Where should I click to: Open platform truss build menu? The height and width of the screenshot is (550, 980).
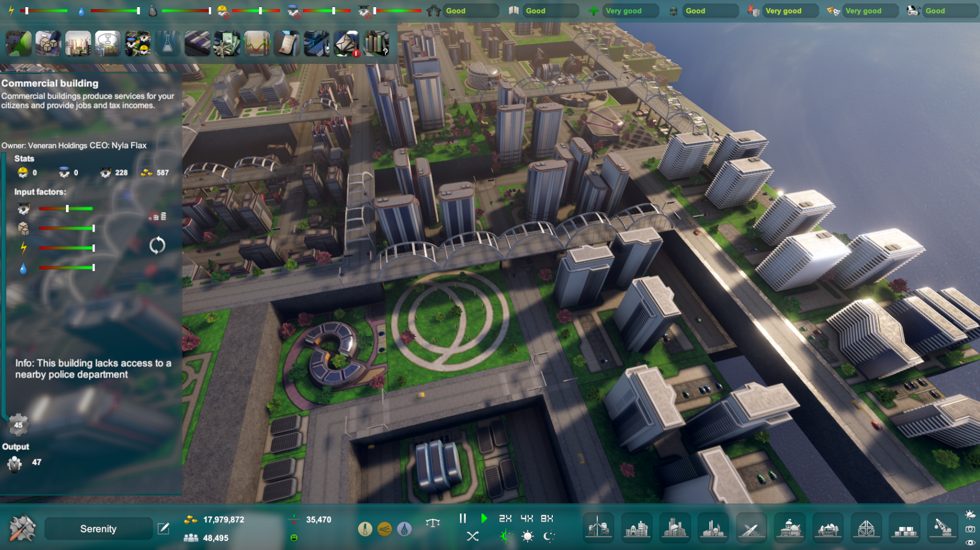click(x=866, y=528)
